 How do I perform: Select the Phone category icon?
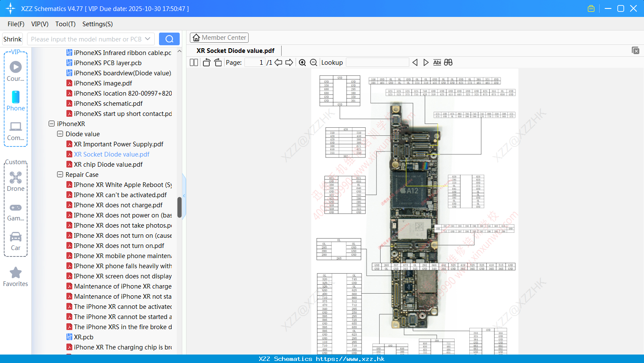click(16, 101)
